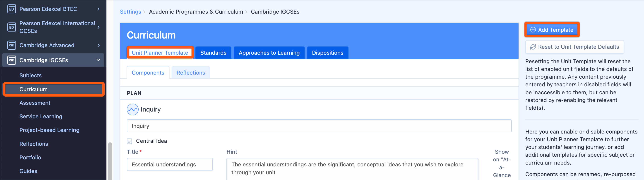Screen dimensions: 644x180
Task: Expand Pearson Edexcel BTEC chevron
Action: tap(99, 9)
